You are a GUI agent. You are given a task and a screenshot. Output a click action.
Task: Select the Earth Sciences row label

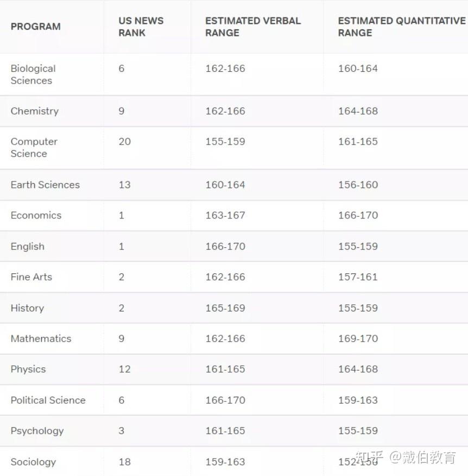[45, 185]
